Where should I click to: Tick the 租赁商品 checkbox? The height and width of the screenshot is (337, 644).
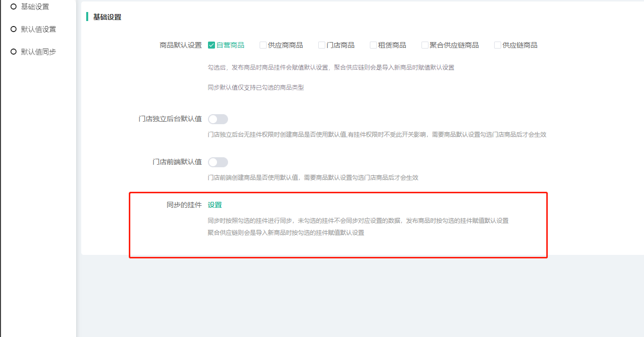point(373,45)
